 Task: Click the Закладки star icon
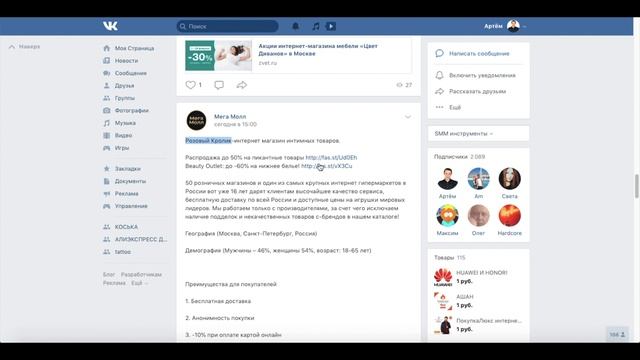[107, 169]
